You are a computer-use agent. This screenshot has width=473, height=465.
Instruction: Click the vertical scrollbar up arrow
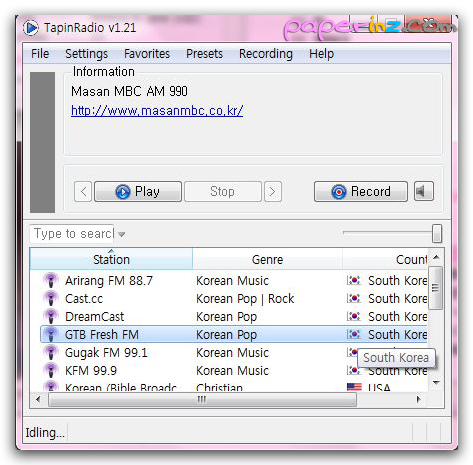click(436, 257)
